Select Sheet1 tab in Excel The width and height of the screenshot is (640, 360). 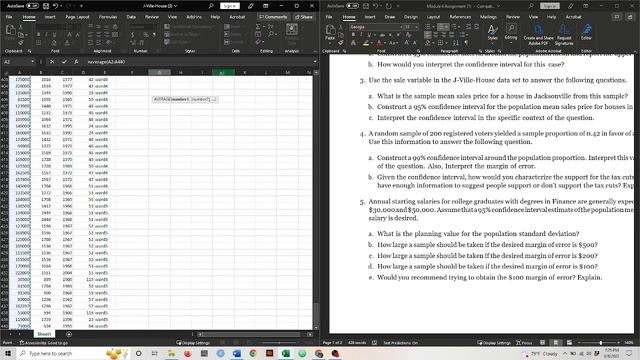tap(44, 334)
